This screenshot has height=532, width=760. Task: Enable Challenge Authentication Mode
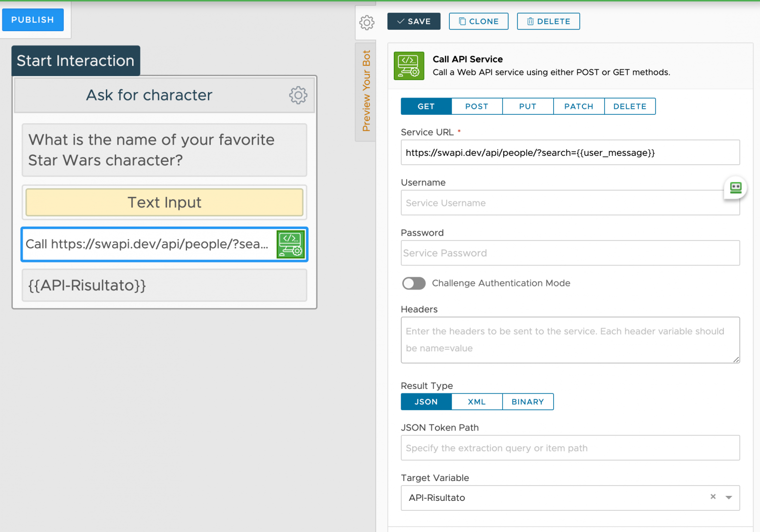[414, 283]
